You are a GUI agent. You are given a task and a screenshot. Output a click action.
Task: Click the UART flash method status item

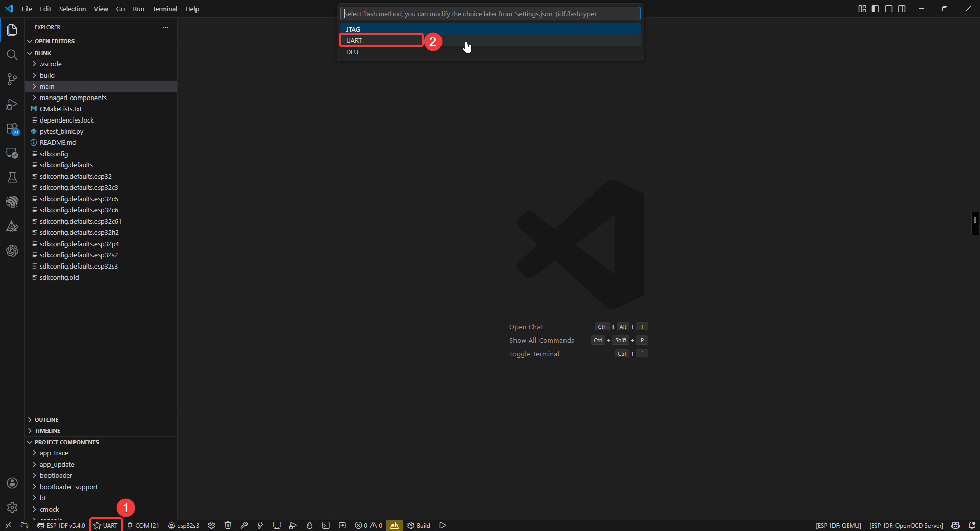pyautogui.click(x=106, y=525)
